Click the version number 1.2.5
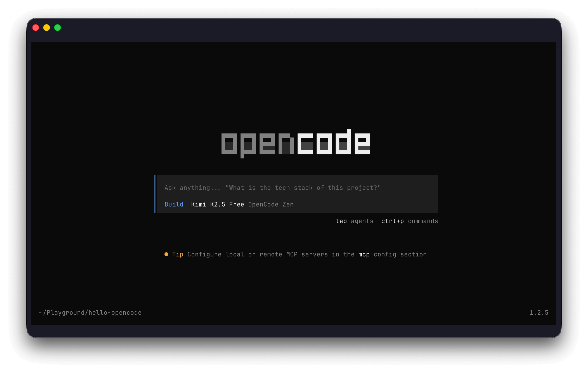 [538, 312]
